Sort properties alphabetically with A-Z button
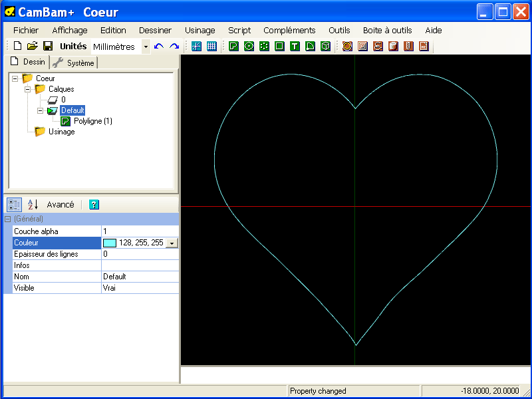This screenshot has width=532, height=399. coord(33,204)
